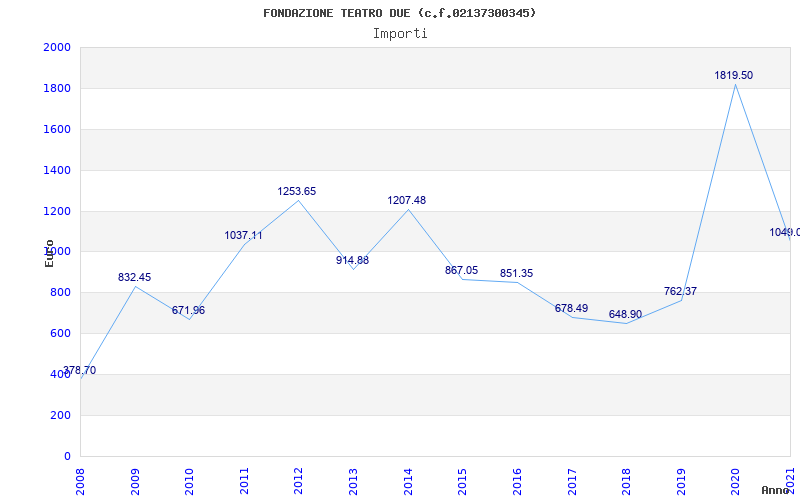Viewport: 800px width, 500px height.
Task: Click the 2016 x-axis tick label
Action: [x=517, y=483]
